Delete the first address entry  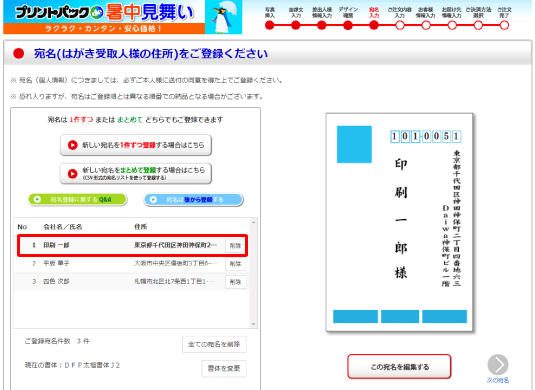tap(235, 245)
